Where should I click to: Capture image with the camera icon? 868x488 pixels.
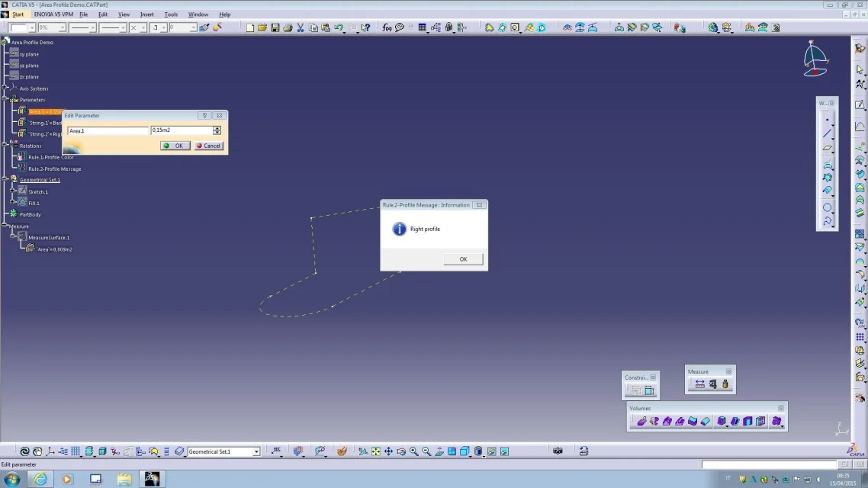coord(558,451)
